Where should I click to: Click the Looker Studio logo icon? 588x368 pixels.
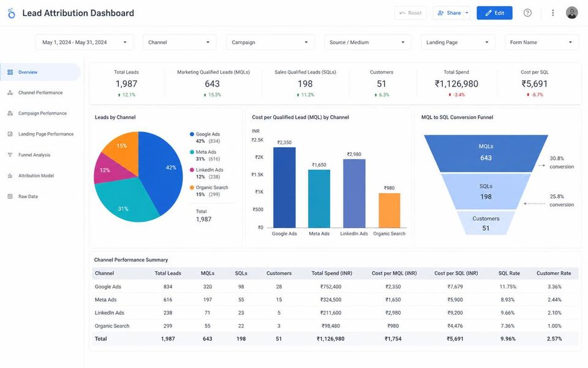point(12,13)
